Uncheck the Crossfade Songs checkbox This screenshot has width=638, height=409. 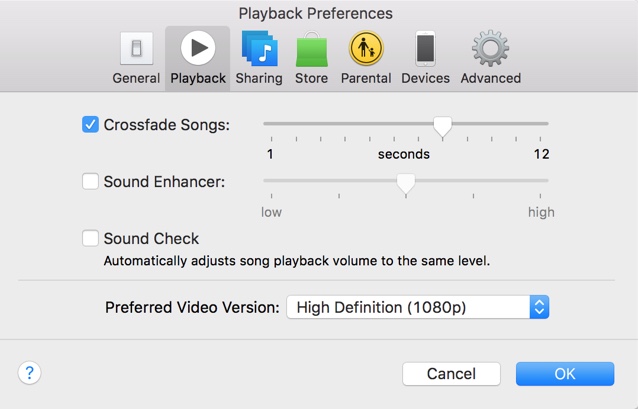click(90, 125)
